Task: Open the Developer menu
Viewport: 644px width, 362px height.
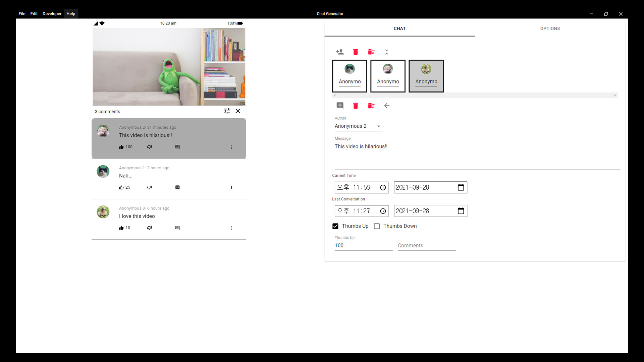Action: pyautogui.click(x=52, y=14)
